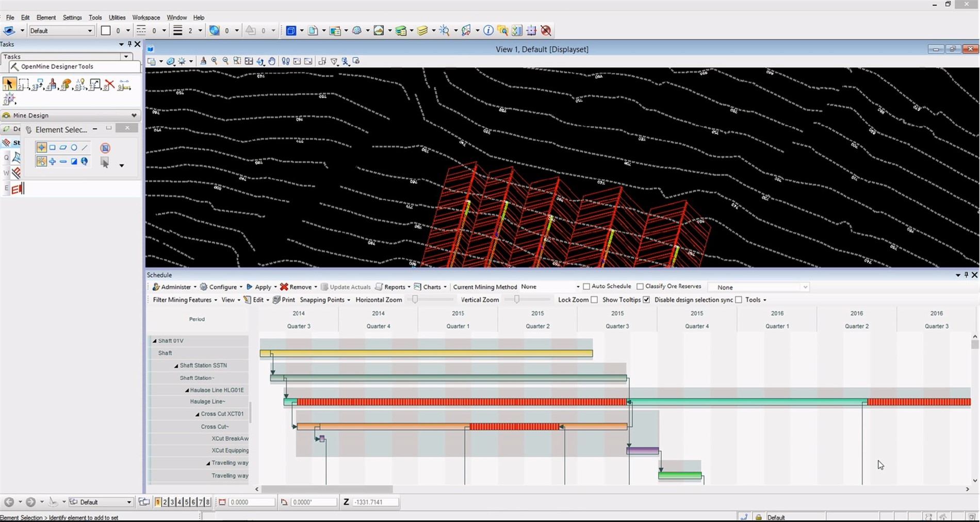The image size is (980, 522).
Task: Open the Help menu
Action: (x=199, y=18)
